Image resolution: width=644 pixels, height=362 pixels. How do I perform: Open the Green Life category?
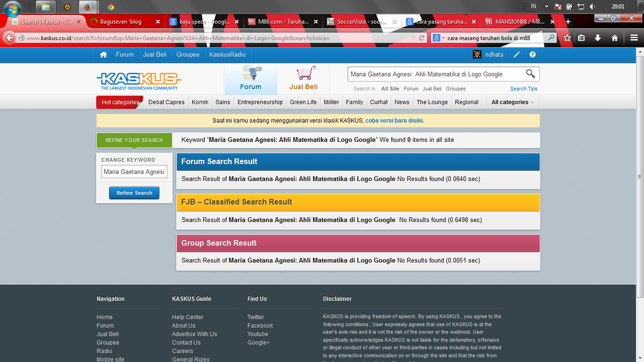(x=303, y=102)
